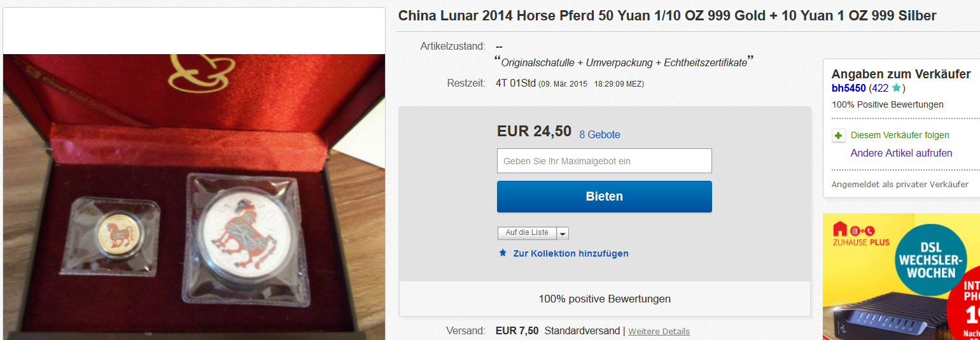Open seller profile bh5450
980x340 pixels.
[848, 88]
